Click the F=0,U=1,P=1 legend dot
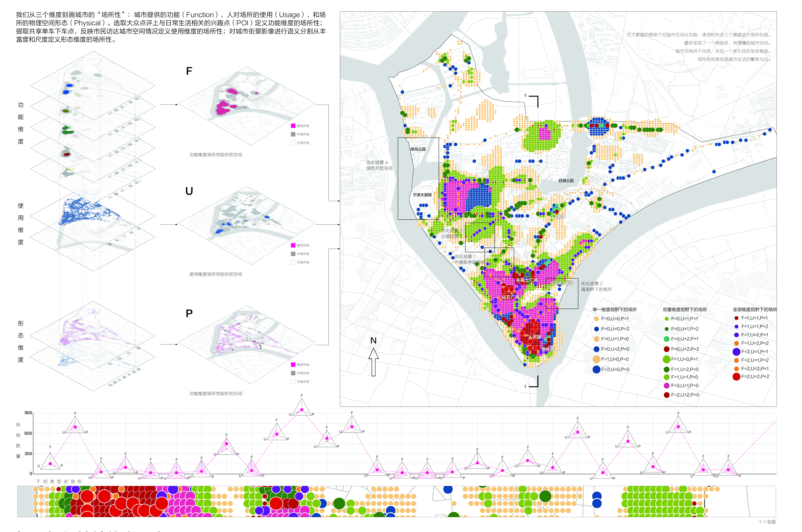 pos(667,319)
